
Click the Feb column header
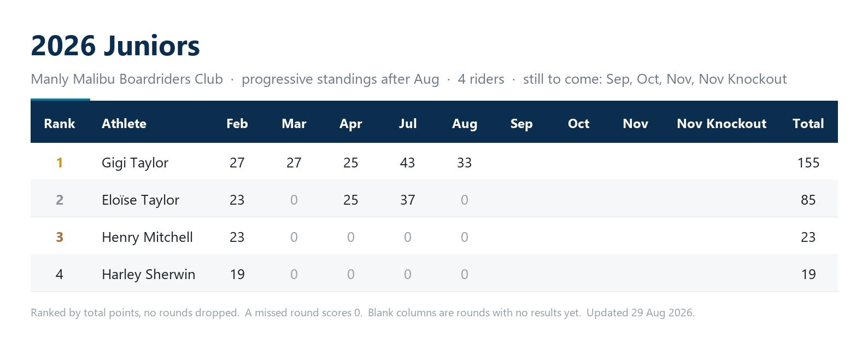pos(237,124)
